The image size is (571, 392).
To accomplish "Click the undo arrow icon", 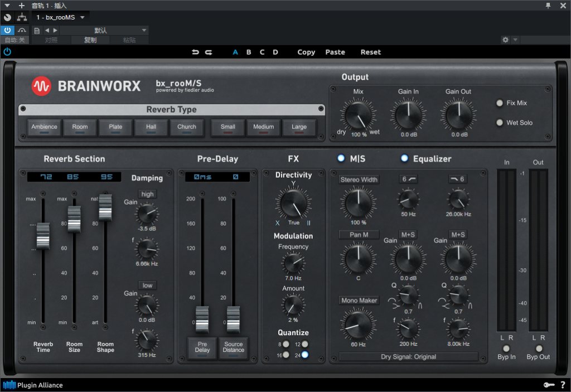I will 196,52.
